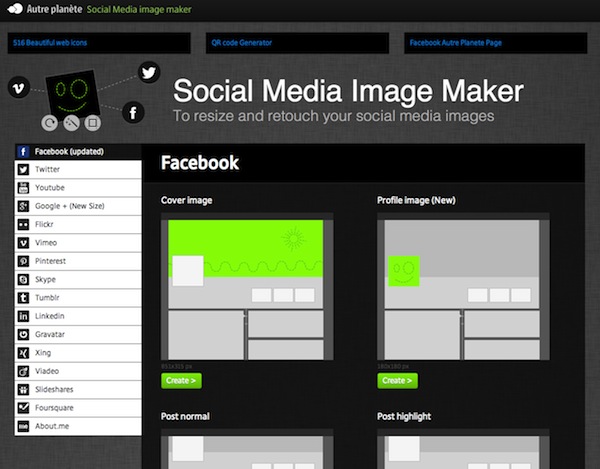Click the Vimeo icon in the sidebar list
600x469 pixels.
[23, 243]
